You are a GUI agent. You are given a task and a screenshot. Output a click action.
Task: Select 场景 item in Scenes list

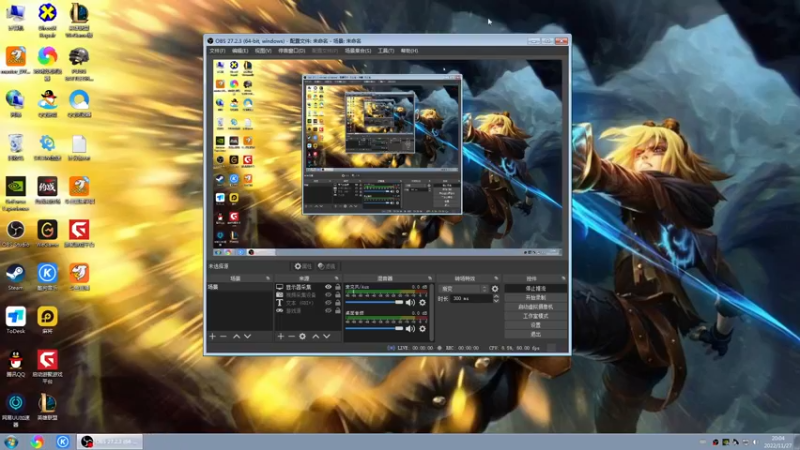click(239, 287)
